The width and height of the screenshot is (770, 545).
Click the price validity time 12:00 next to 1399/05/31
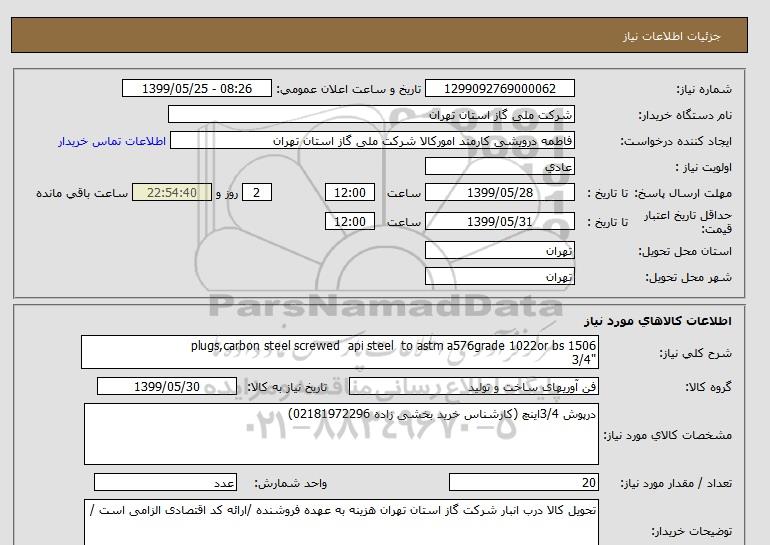tap(350, 221)
